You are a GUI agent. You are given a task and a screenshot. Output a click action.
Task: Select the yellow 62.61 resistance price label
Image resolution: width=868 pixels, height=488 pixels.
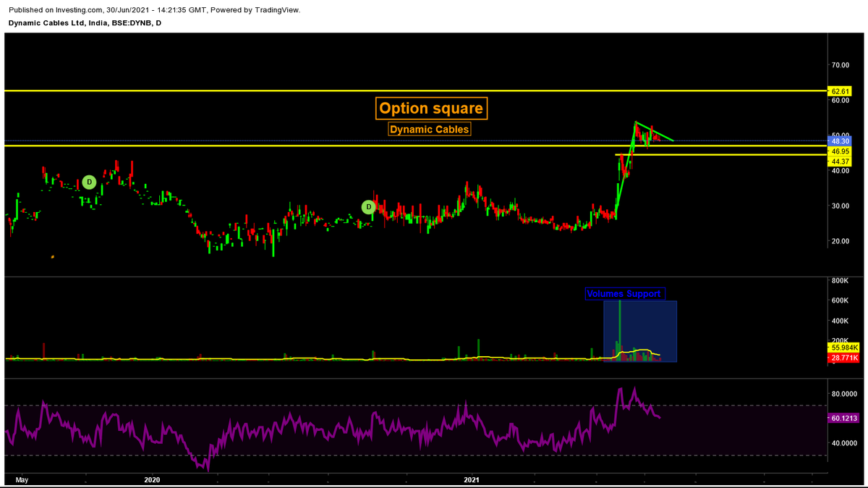(841, 91)
